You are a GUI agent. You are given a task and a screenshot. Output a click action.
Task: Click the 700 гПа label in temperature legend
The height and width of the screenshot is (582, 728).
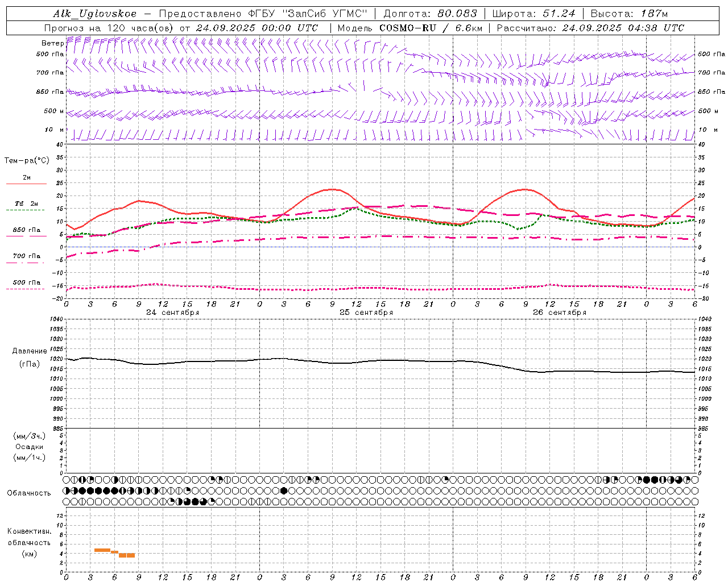[27, 256]
